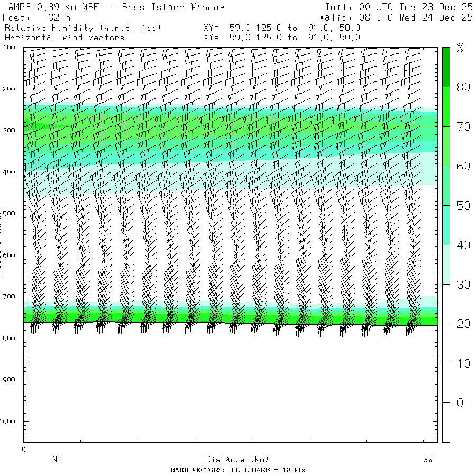Select the turquoise swatch between 40 and 50
476x476 pixels.
tap(446, 225)
